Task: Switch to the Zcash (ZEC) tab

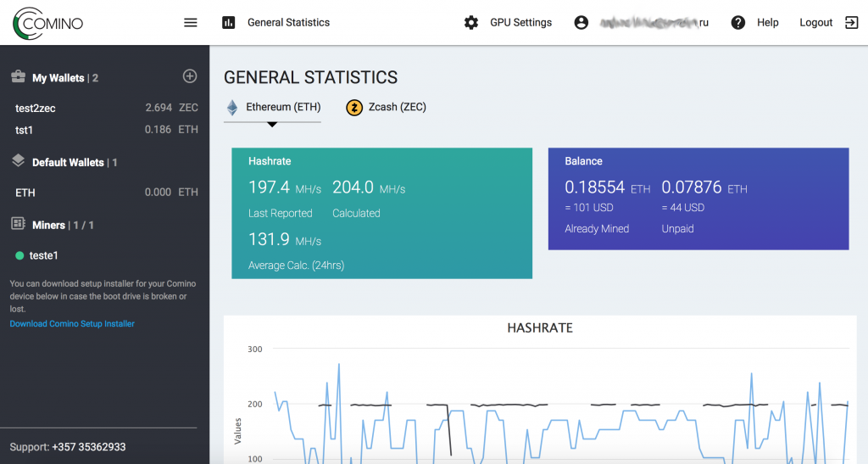Action: click(386, 108)
